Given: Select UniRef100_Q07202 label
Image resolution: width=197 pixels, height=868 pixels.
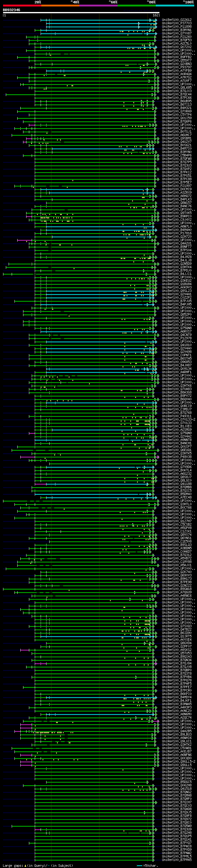Looking at the screenshot, I should [177, 47].
